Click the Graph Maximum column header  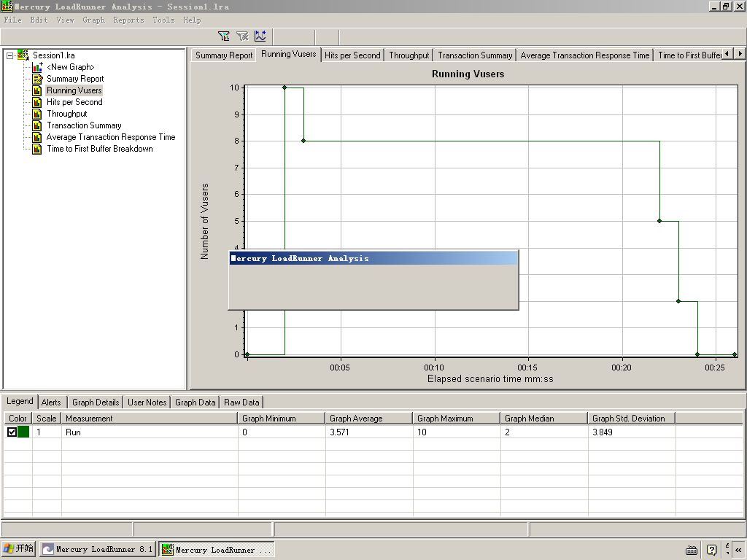(457, 418)
